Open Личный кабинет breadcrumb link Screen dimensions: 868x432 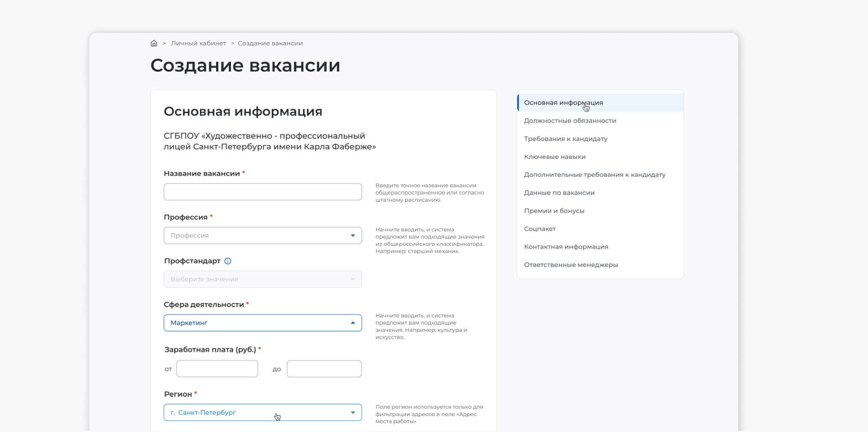click(198, 43)
